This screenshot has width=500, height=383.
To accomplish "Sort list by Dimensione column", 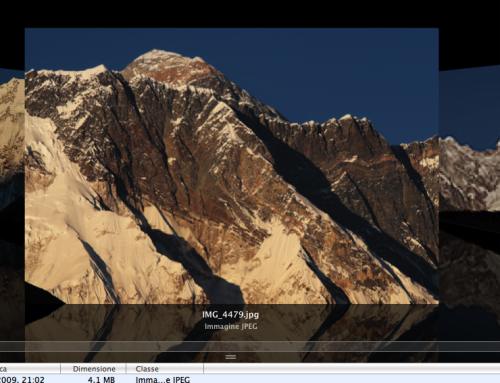I will pyautogui.click(x=94, y=369).
